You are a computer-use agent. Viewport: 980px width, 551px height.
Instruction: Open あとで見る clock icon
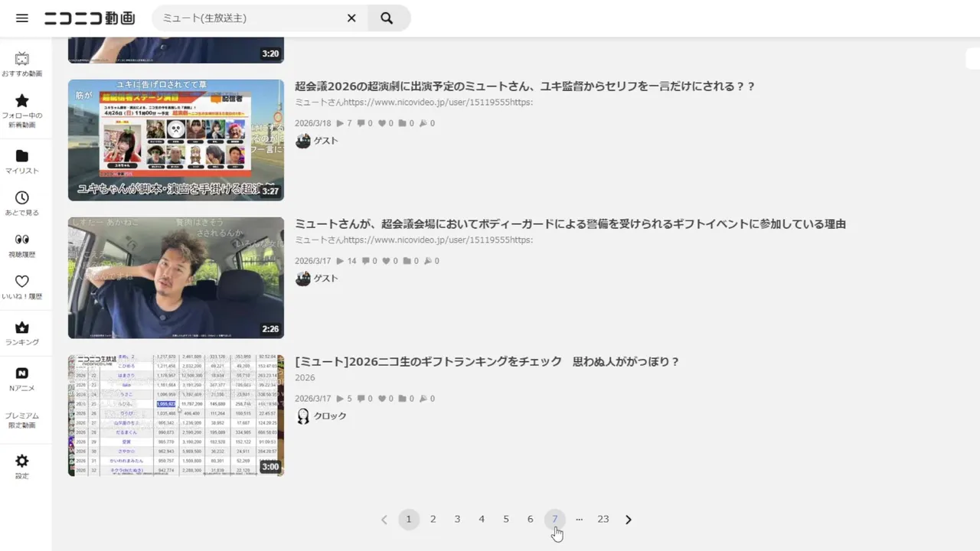[22, 197]
